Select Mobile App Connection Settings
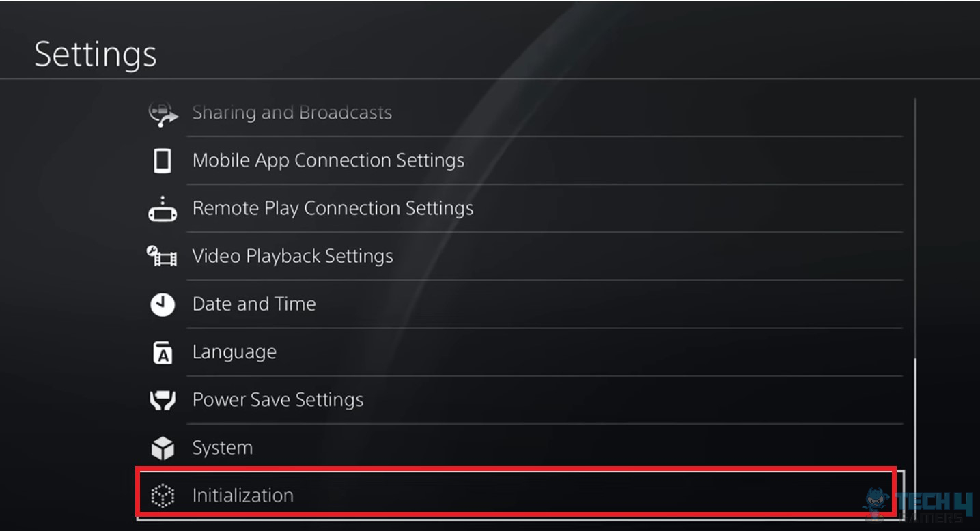 tap(328, 159)
